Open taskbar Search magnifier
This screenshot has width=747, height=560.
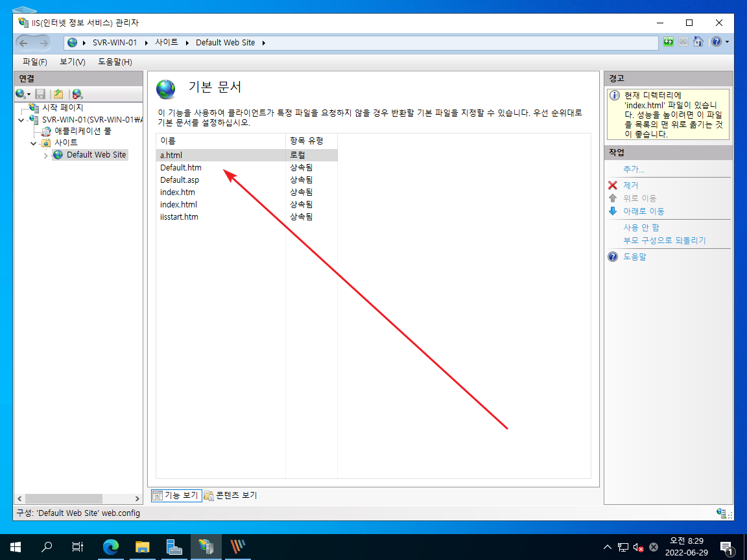click(x=46, y=546)
